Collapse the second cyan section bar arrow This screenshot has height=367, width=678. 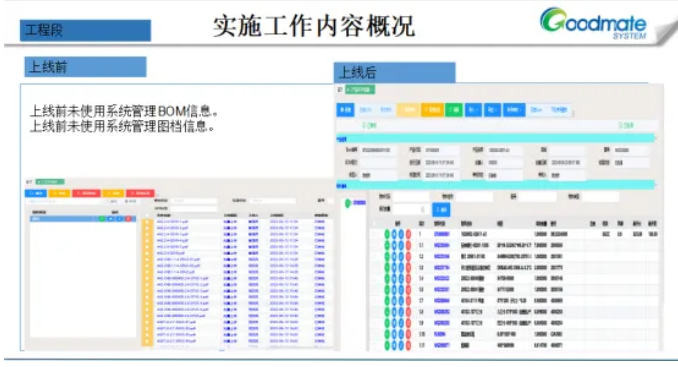(655, 185)
